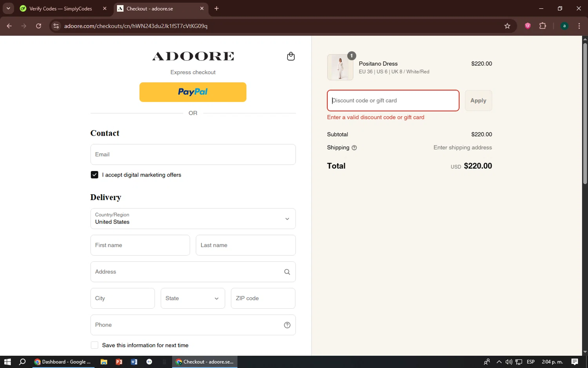Screen dimensions: 588x368
Task: Reload the checkout page
Action: tap(38, 26)
